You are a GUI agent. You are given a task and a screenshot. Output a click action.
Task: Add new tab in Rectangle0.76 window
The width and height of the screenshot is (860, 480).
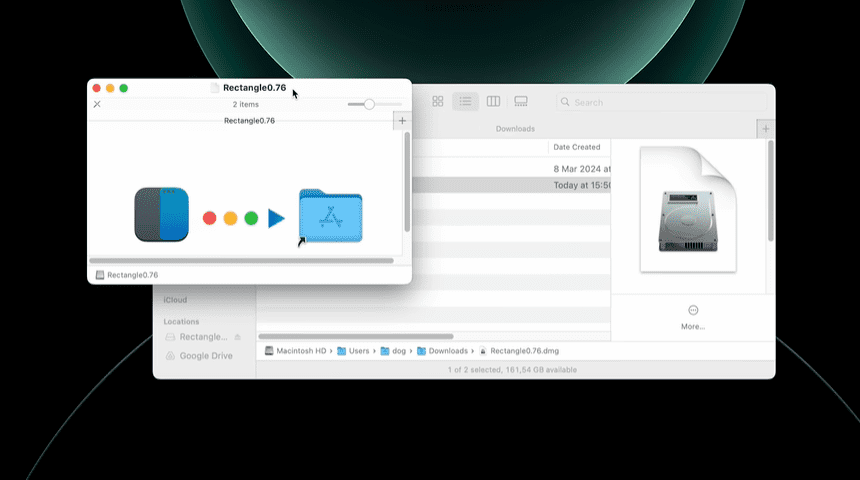pyautogui.click(x=402, y=121)
